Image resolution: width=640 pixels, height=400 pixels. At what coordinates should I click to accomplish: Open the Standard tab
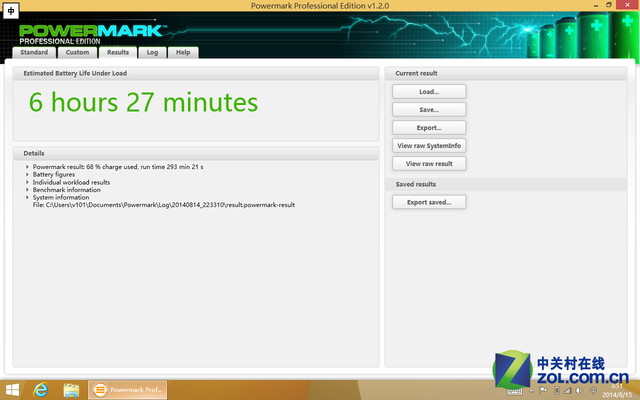click(34, 53)
